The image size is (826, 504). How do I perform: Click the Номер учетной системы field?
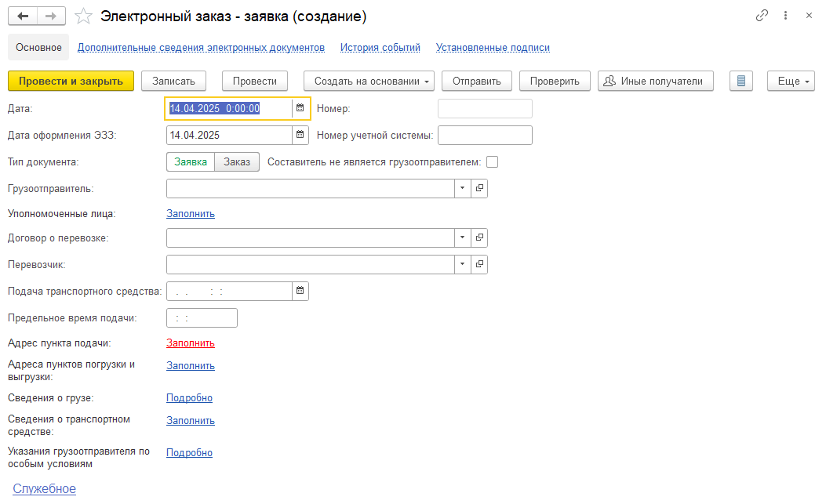coord(485,135)
